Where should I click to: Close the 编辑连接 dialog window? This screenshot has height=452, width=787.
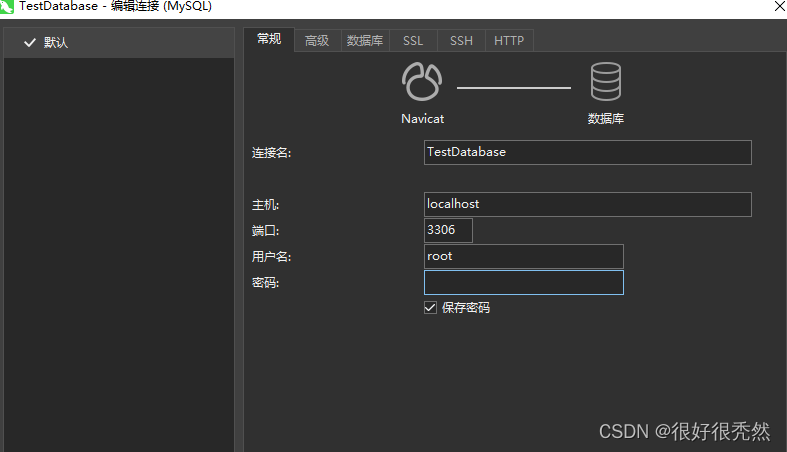point(779,7)
